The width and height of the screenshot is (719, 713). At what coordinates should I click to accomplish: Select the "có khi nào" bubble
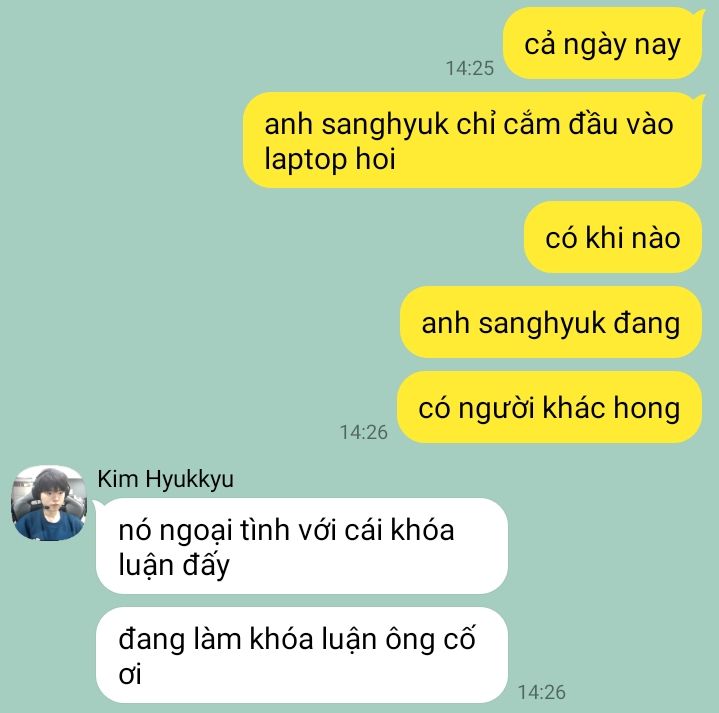click(613, 238)
